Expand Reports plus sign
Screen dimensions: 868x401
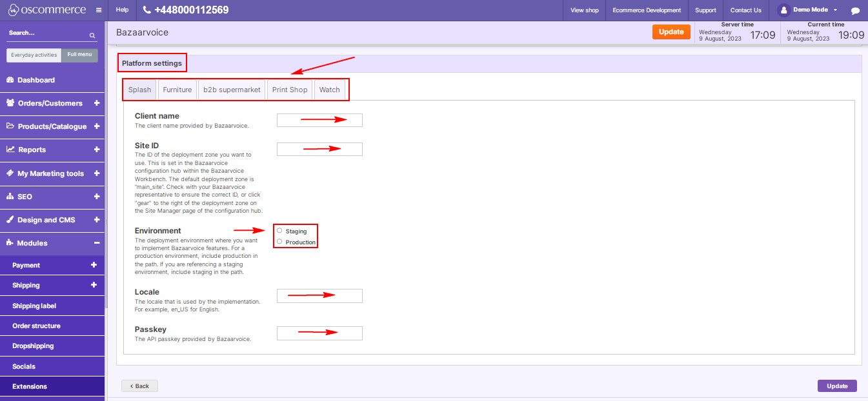(x=97, y=150)
